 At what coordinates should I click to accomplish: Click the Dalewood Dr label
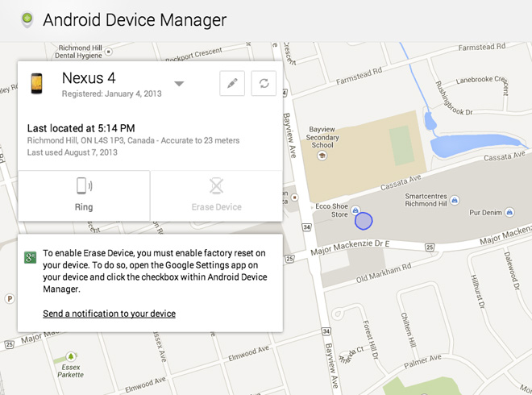[512, 271]
